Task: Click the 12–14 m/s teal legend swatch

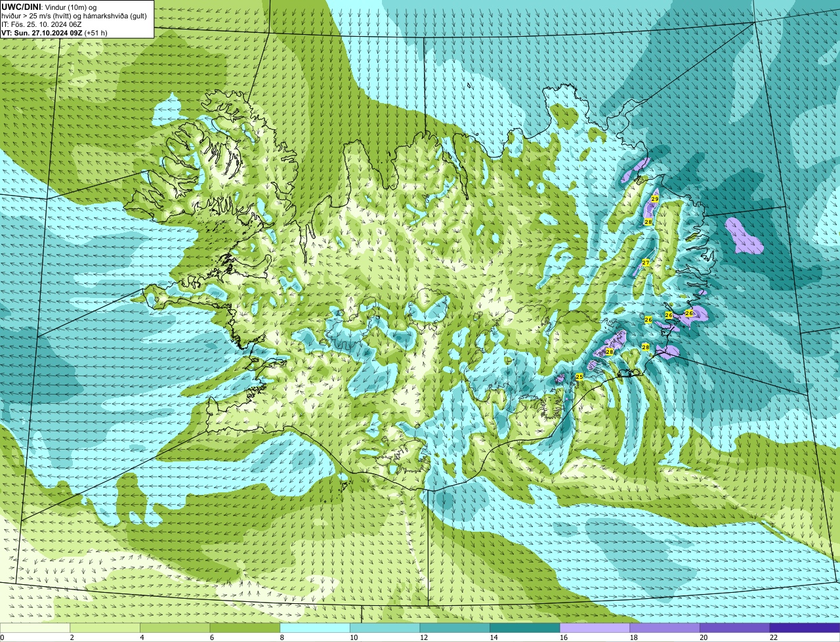Action: click(x=455, y=628)
